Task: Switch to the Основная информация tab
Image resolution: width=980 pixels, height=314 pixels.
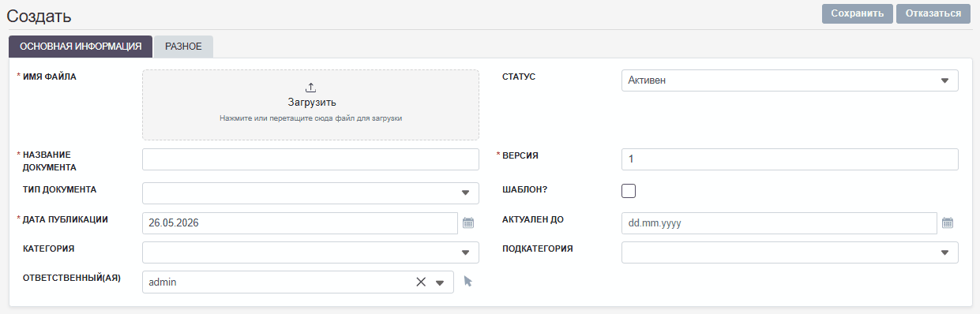Action: [x=81, y=47]
